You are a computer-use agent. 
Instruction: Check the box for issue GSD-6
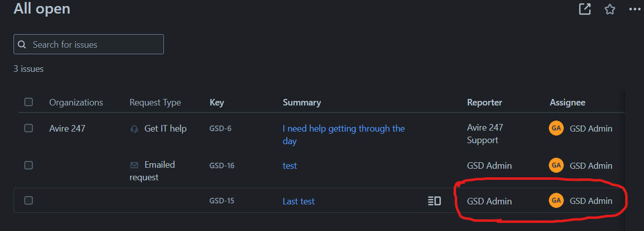(x=29, y=128)
